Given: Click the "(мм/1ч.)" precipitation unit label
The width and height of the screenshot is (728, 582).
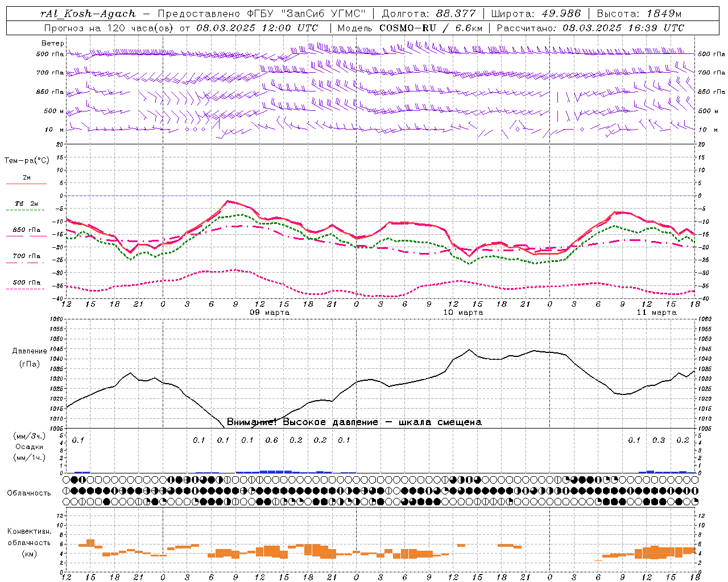Looking at the screenshot, I should click(x=30, y=458).
